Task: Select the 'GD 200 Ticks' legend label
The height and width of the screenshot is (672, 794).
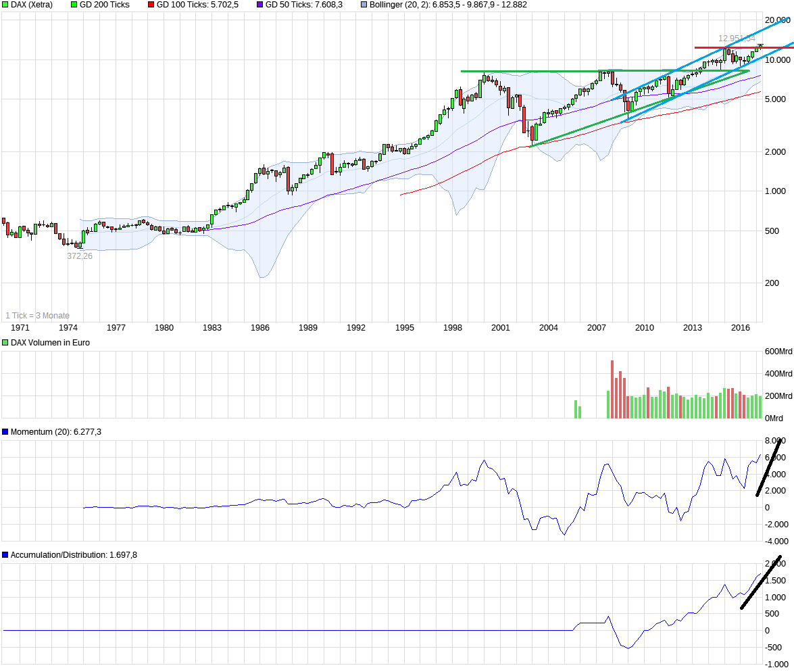Action: (x=104, y=5)
